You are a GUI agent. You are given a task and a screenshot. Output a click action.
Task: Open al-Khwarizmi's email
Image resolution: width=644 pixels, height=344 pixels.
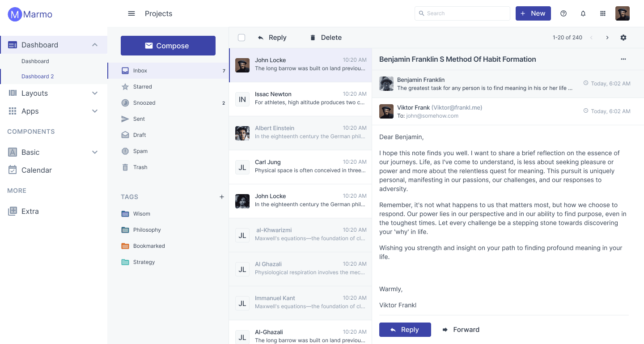[301, 235]
